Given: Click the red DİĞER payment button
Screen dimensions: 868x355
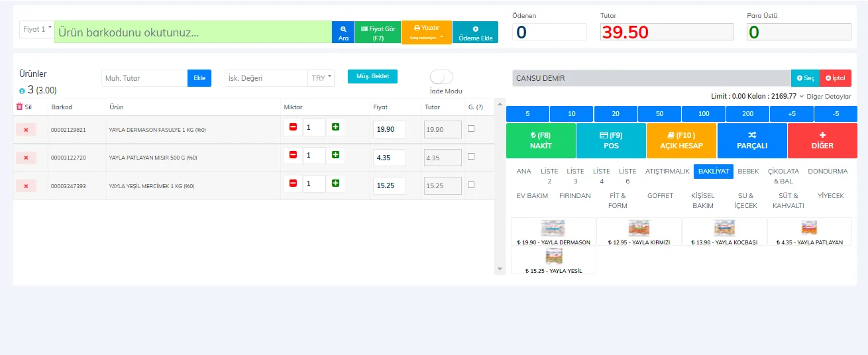Looking at the screenshot, I should [x=822, y=140].
